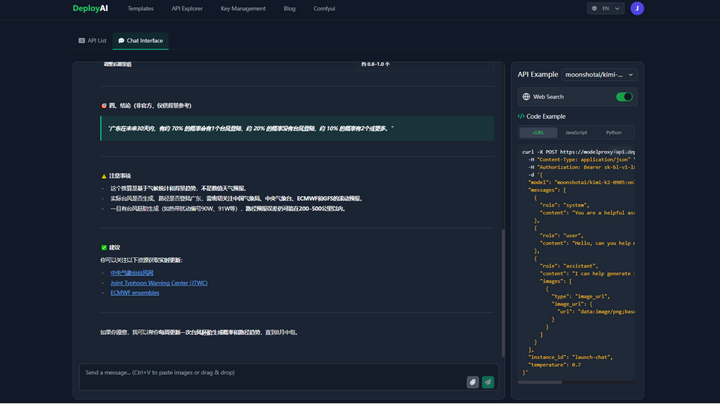720x405 pixels.
Task: Select the cURL code tab
Action: (538, 133)
